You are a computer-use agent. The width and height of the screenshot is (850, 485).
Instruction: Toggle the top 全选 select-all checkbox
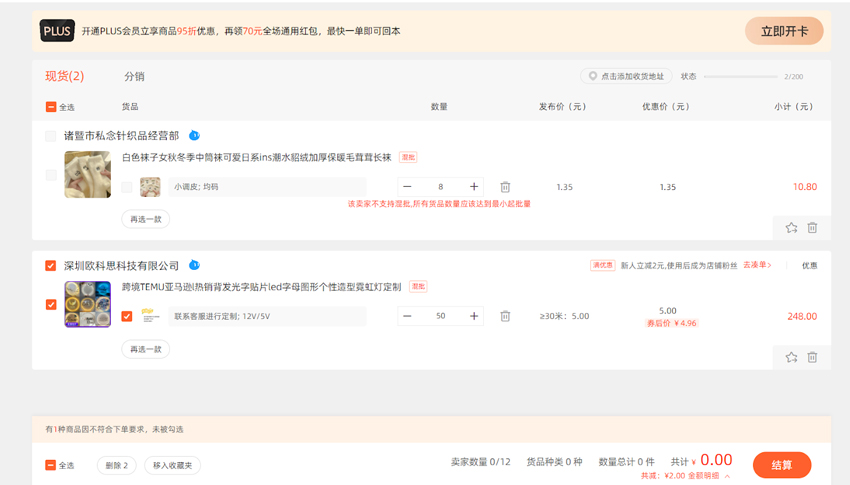pos(51,107)
